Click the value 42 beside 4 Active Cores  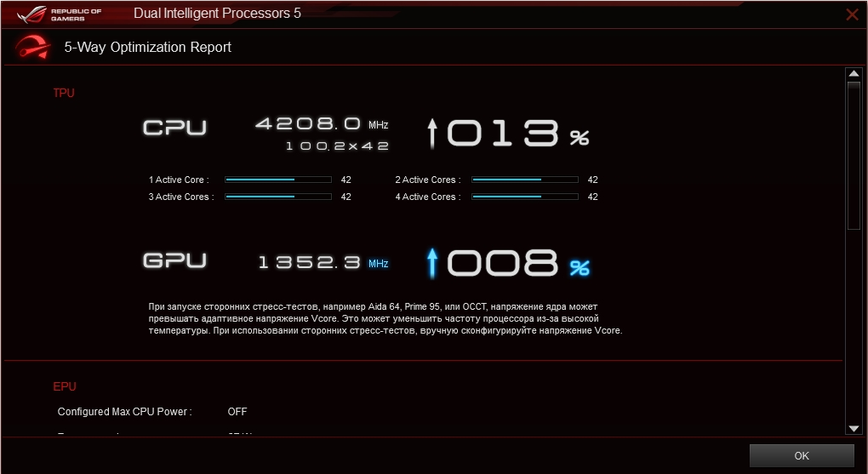click(x=592, y=197)
